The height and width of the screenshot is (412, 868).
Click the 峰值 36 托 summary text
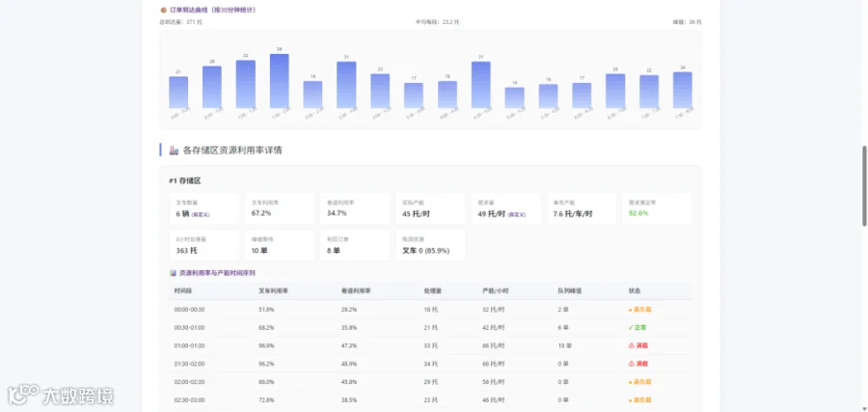click(x=687, y=22)
